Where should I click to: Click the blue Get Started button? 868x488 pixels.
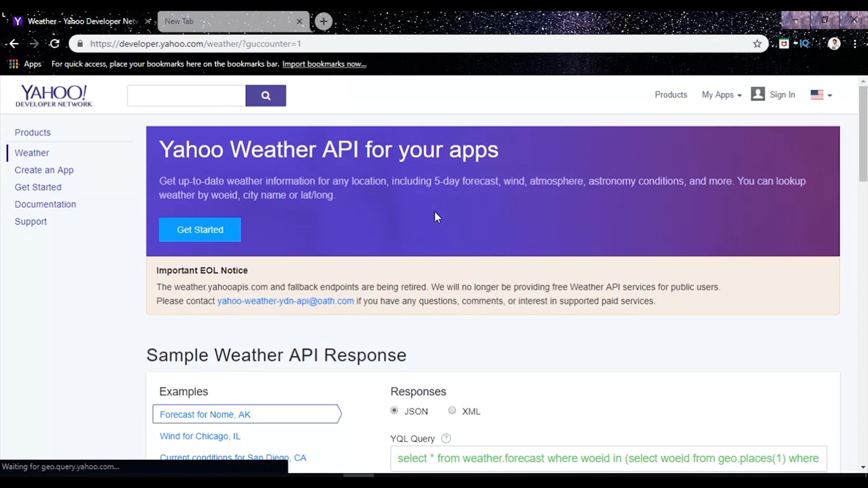pos(200,230)
